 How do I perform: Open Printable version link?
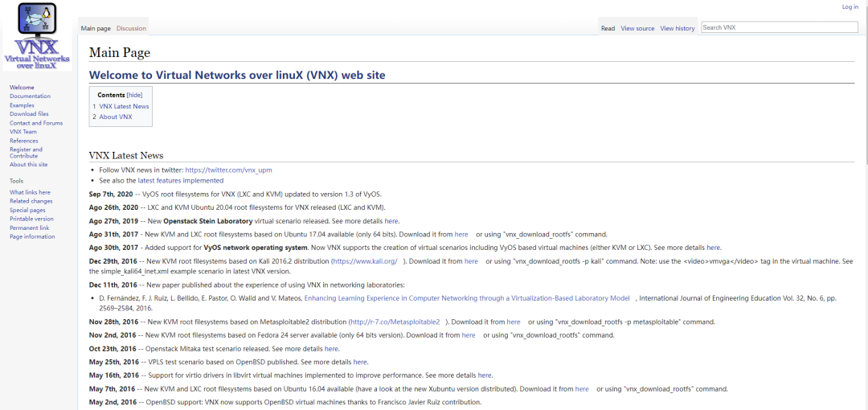pyautogui.click(x=31, y=219)
